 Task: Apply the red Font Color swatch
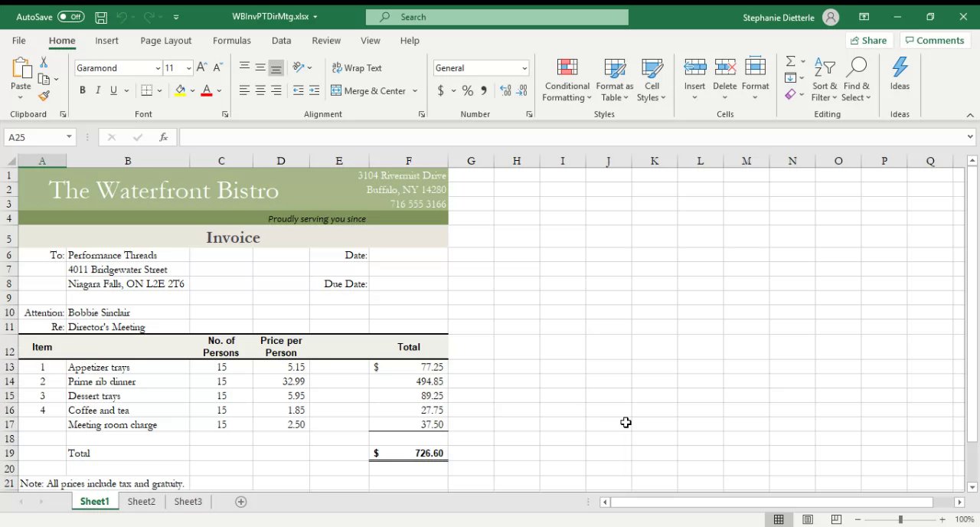[206, 90]
